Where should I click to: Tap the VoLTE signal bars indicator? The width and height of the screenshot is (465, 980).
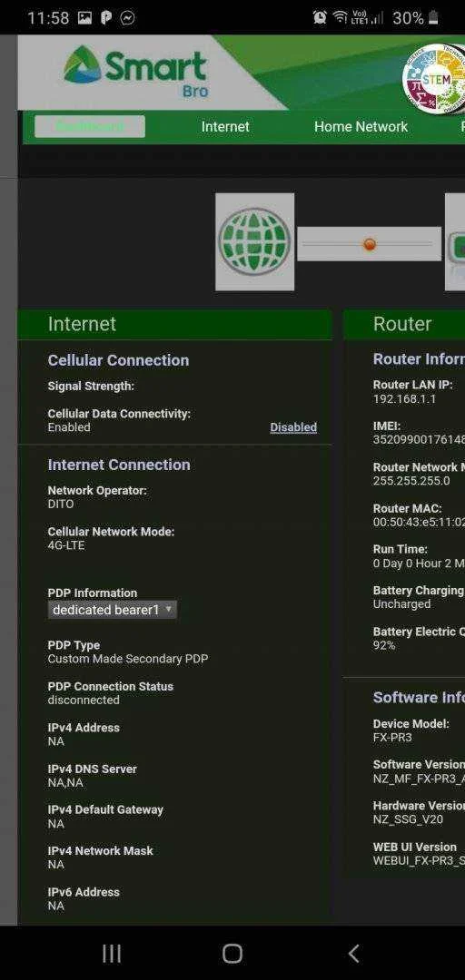point(368,17)
